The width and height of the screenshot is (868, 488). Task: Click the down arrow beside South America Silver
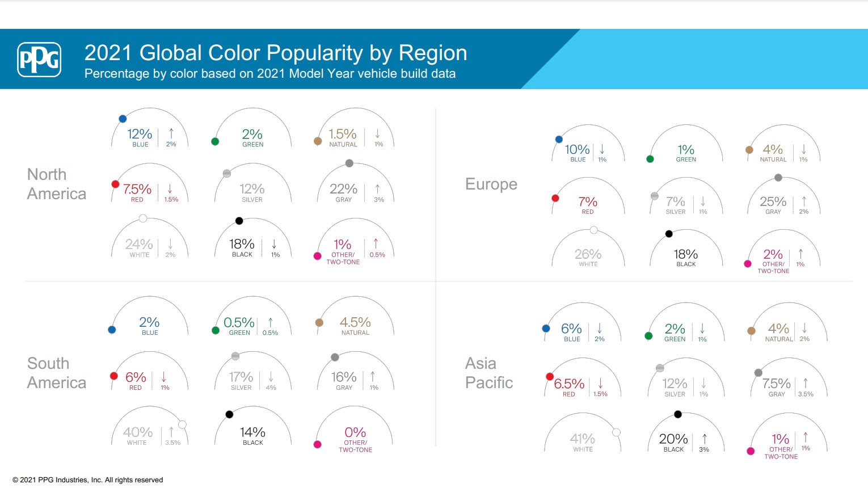271,377
